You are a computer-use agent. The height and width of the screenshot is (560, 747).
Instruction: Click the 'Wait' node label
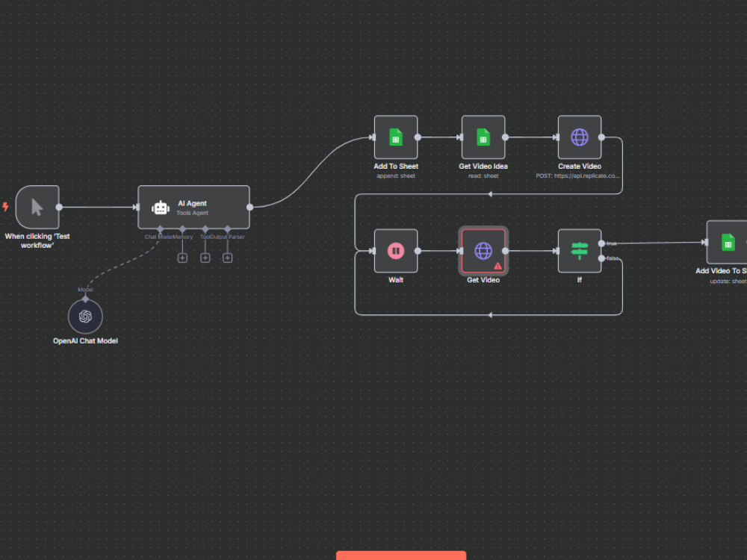pyautogui.click(x=396, y=280)
